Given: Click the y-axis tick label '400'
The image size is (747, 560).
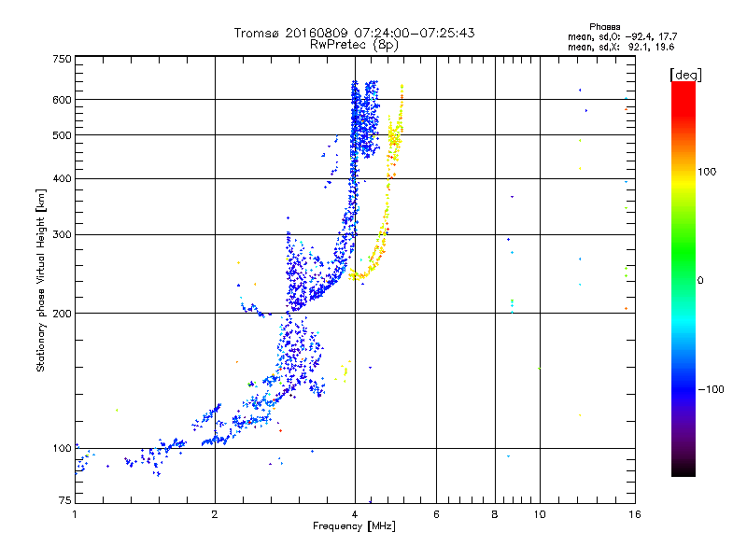Looking at the screenshot, I should pos(62,178).
